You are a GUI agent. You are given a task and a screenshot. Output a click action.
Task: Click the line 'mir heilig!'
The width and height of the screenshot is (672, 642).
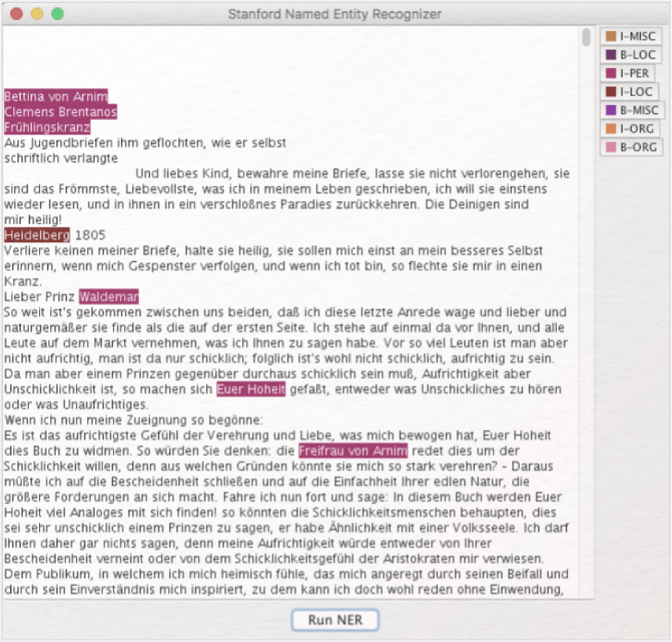pyautogui.click(x=33, y=219)
